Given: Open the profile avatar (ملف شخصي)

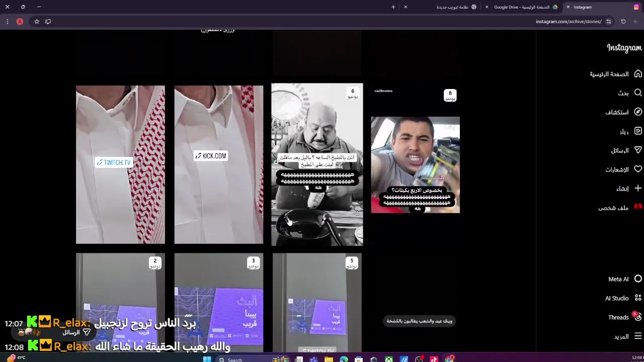Looking at the screenshot, I should [x=638, y=207].
